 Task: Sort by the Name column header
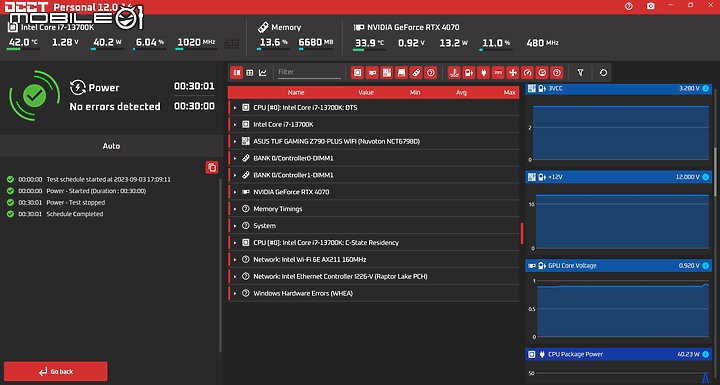tap(296, 92)
